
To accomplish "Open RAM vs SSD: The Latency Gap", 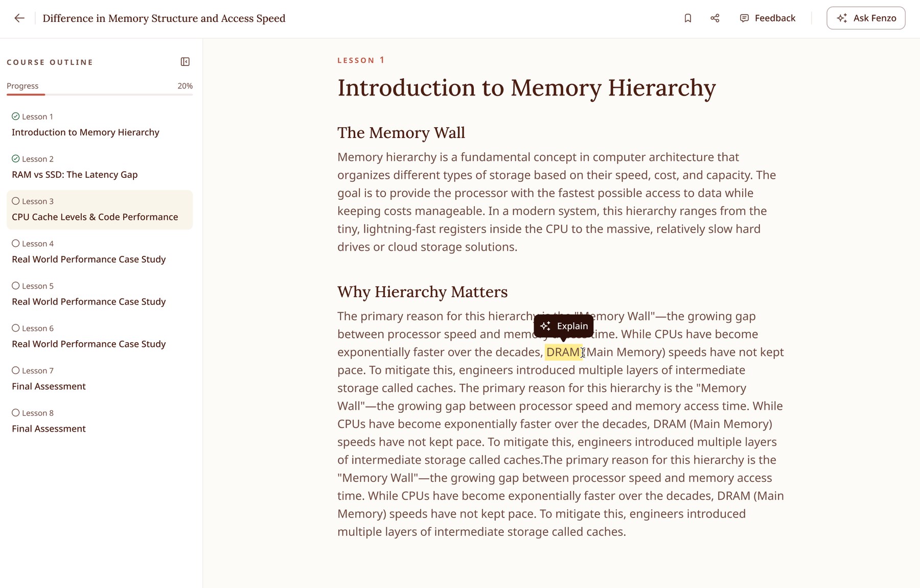I will point(100,168).
